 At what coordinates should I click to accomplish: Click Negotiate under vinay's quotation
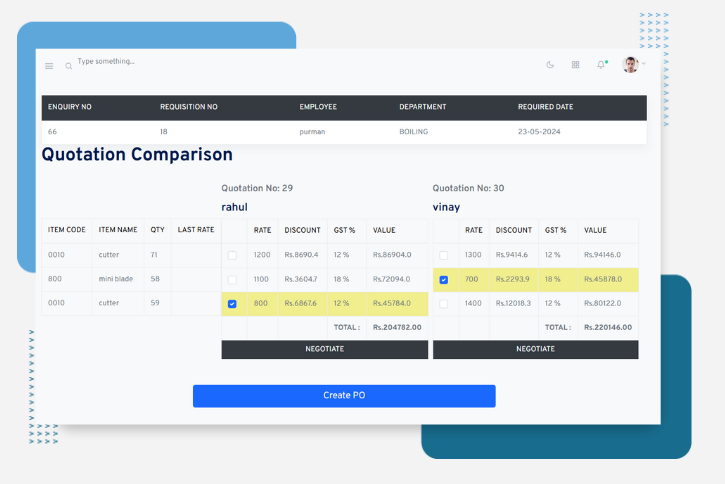535,349
